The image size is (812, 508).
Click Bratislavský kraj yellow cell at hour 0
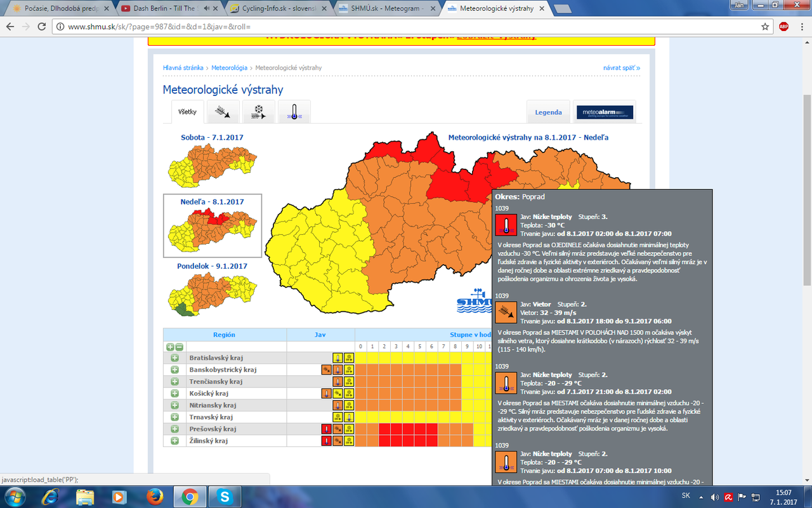coord(361,358)
